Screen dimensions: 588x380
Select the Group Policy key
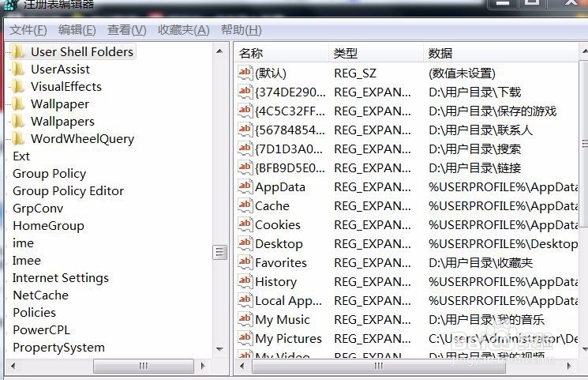click(49, 174)
